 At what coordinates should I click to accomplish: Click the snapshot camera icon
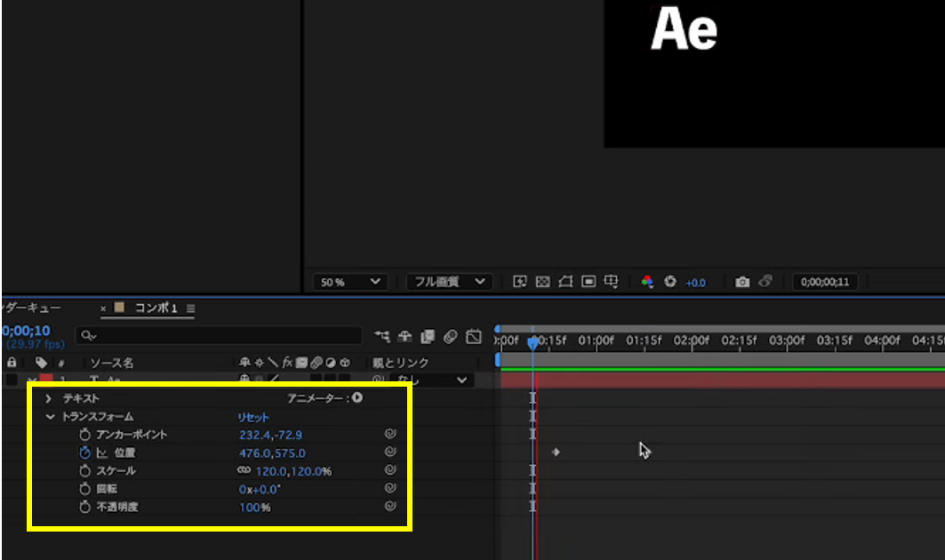pyautogui.click(x=741, y=282)
